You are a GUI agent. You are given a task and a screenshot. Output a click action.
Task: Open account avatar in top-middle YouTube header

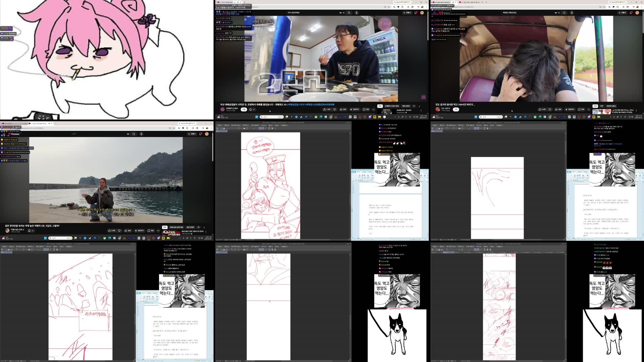click(422, 13)
